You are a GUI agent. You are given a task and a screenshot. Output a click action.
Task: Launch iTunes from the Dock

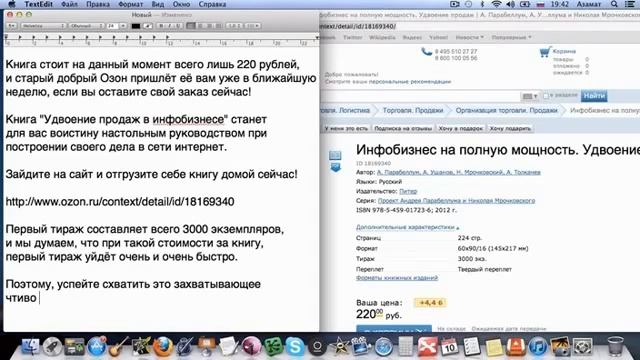[x=538, y=347]
